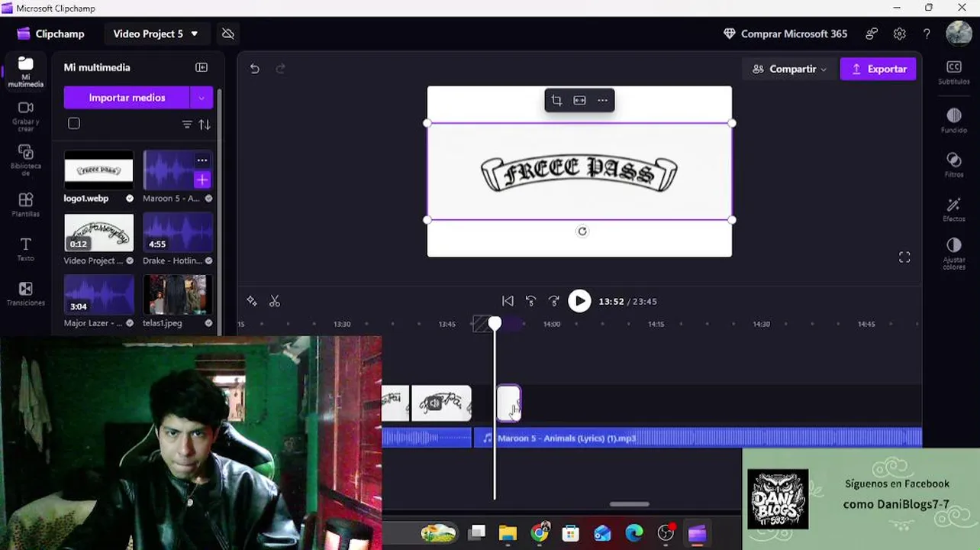Open Clipchamp icon in taskbar
This screenshot has height=550, width=980.
[x=697, y=533]
